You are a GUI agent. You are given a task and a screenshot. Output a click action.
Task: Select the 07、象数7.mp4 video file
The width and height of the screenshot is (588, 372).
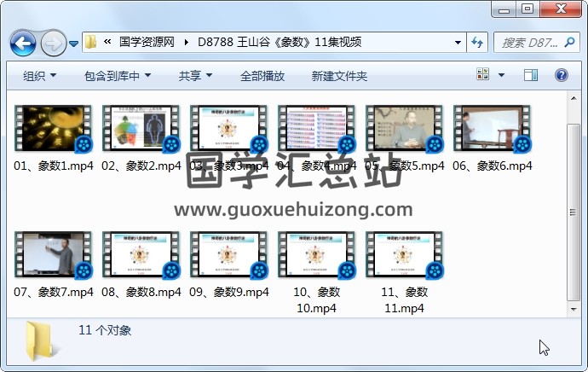(53, 255)
